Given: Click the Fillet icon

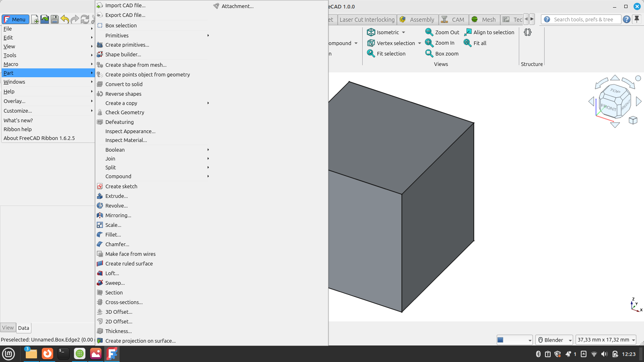Looking at the screenshot, I should 100,234.
